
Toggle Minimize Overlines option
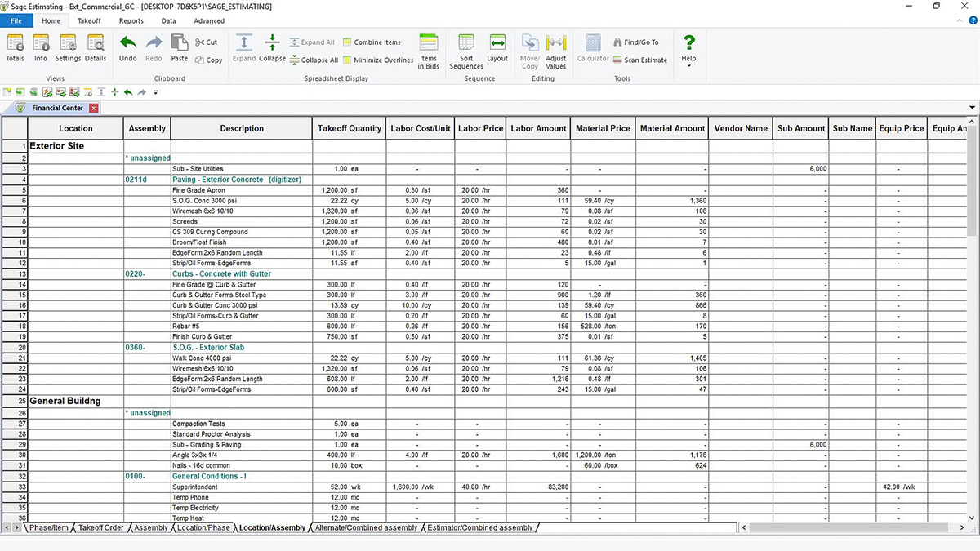(378, 60)
